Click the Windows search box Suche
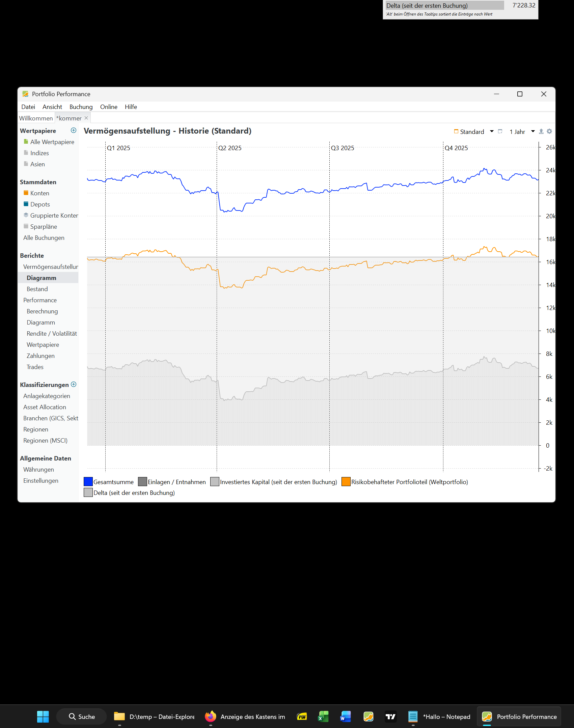The height and width of the screenshot is (728, 574). point(82,717)
